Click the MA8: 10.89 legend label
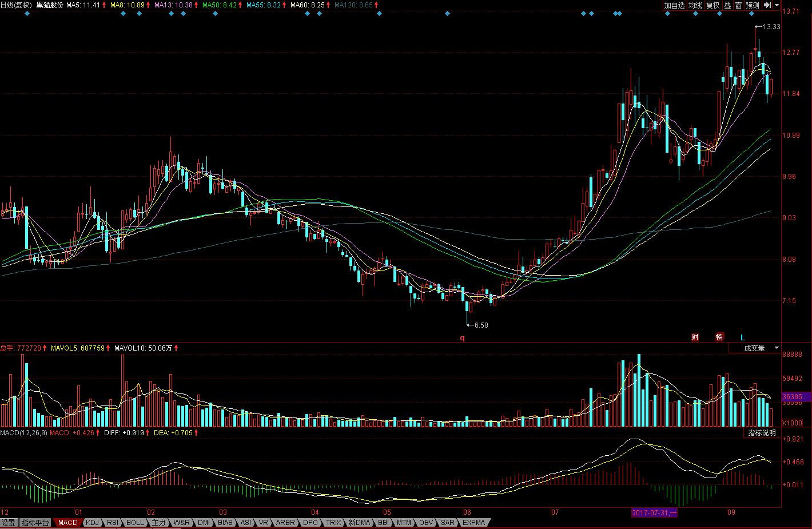 (128, 5)
